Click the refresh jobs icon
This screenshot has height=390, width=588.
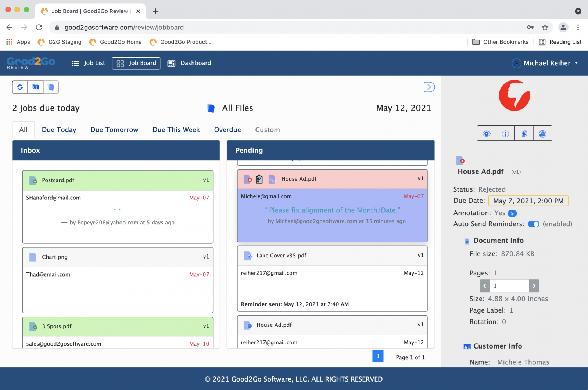click(20, 87)
